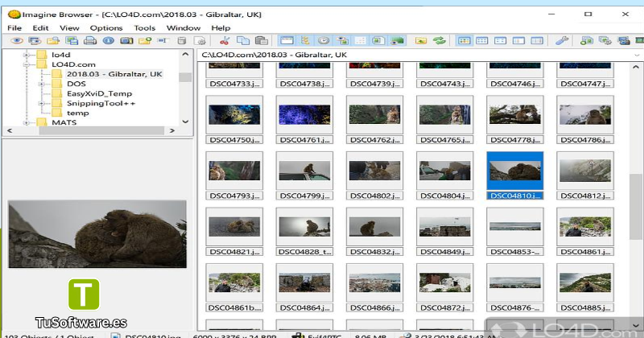This screenshot has height=338, width=644.
Task: Expand the lo4d folder node
Action: [x=26, y=55]
